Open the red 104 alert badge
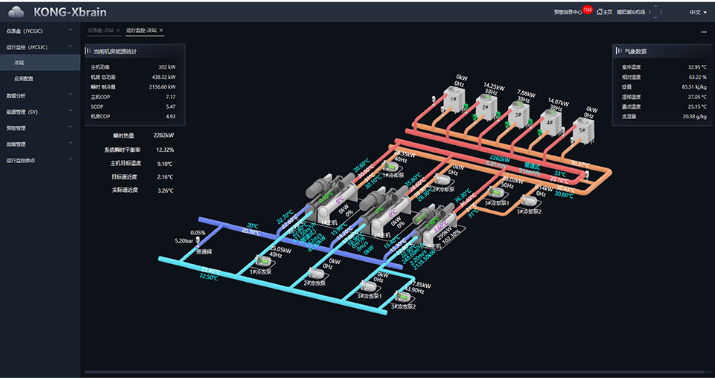Image resolution: width=715 pixels, height=380 pixels. (x=587, y=9)
